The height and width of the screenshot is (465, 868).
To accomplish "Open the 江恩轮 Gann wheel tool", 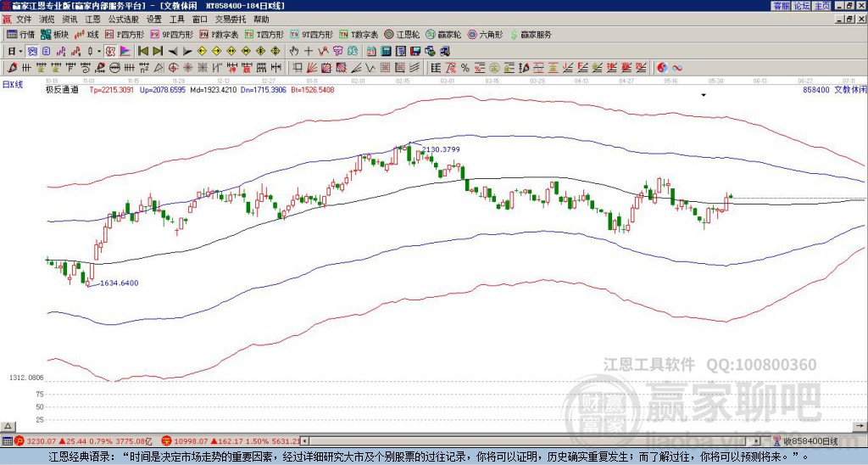I will pyautogui.click(x=401, y=34).
